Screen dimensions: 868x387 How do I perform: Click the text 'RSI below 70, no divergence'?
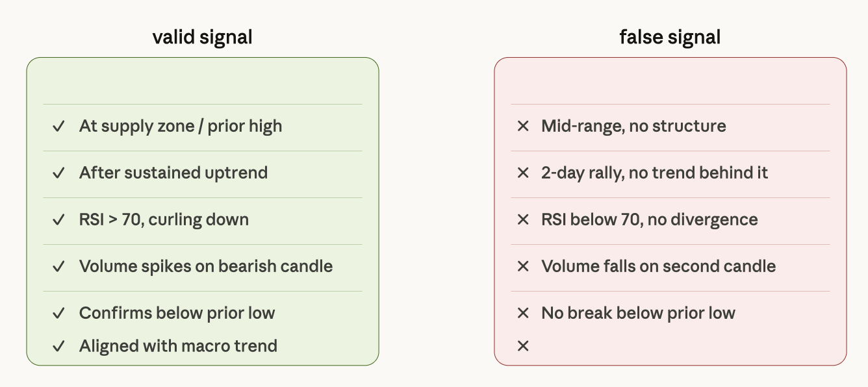click(650, 219)
